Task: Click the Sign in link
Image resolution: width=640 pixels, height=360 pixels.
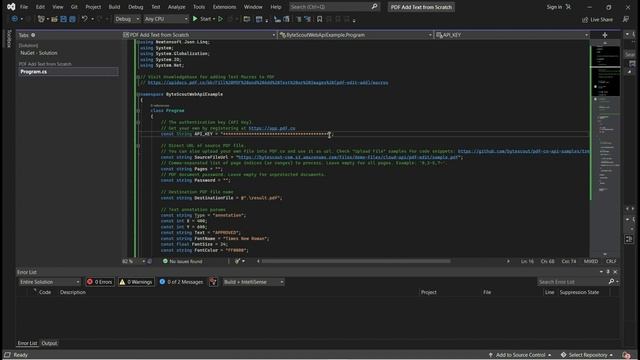Action: pos(554,7)
